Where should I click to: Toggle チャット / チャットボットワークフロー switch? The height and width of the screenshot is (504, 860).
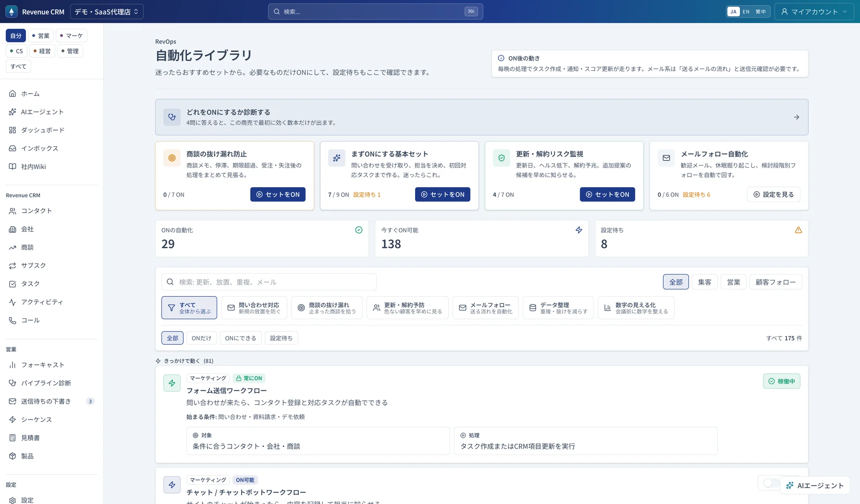pyautogui.click(x=771, y=483)
